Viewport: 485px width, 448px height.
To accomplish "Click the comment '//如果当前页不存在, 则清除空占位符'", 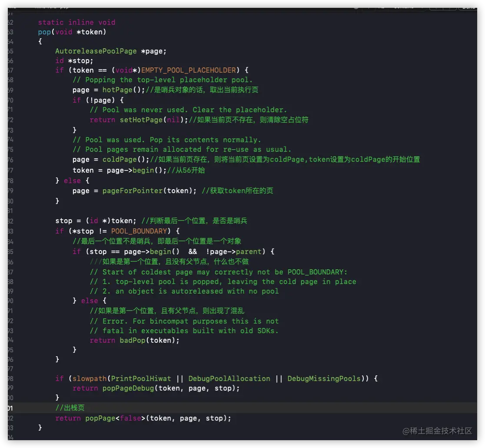I will coord(249,120).
